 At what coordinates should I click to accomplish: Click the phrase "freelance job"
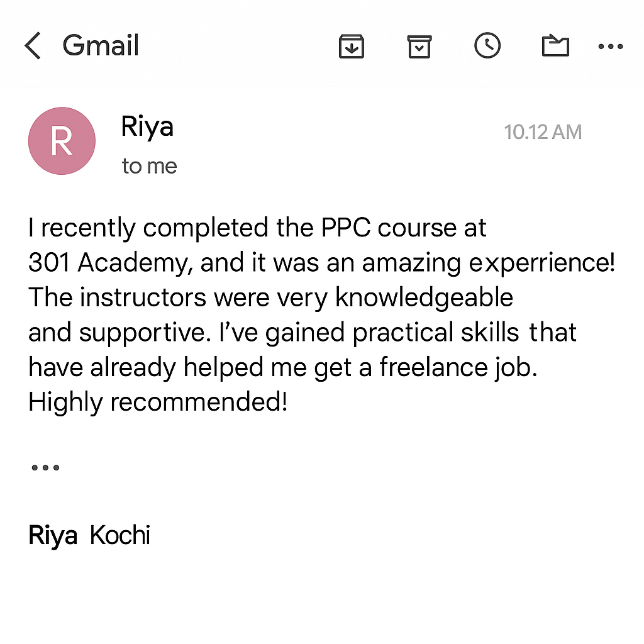[458, 367]
